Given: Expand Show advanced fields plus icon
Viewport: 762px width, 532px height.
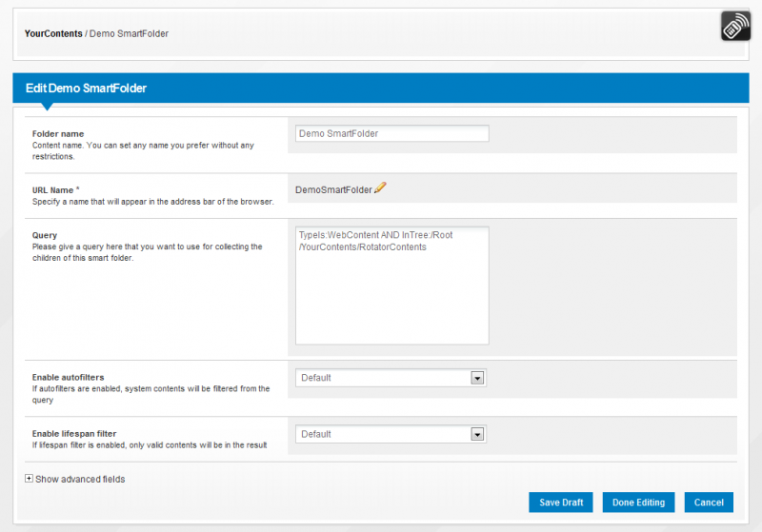Looking at the screenshot, I should point(29,479).
